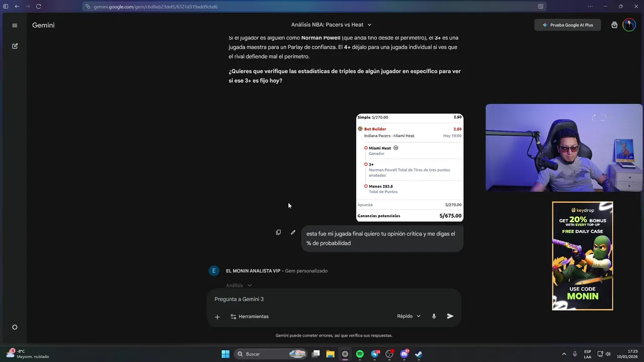Send the message with the arrow icon
Screen dimensions: 644x362
coord(450,316)
